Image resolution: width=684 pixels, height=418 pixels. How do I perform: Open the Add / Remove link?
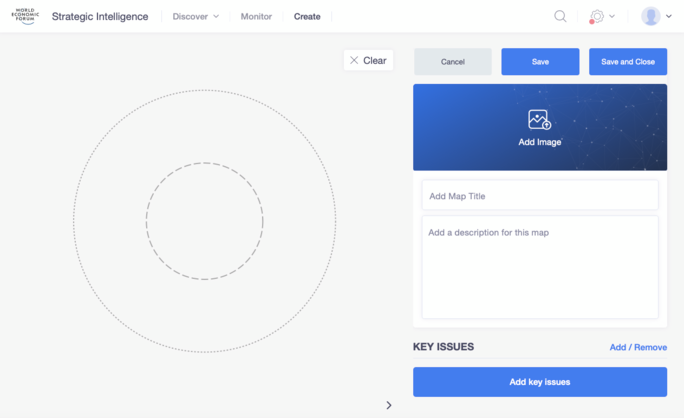tap(638, 348)
